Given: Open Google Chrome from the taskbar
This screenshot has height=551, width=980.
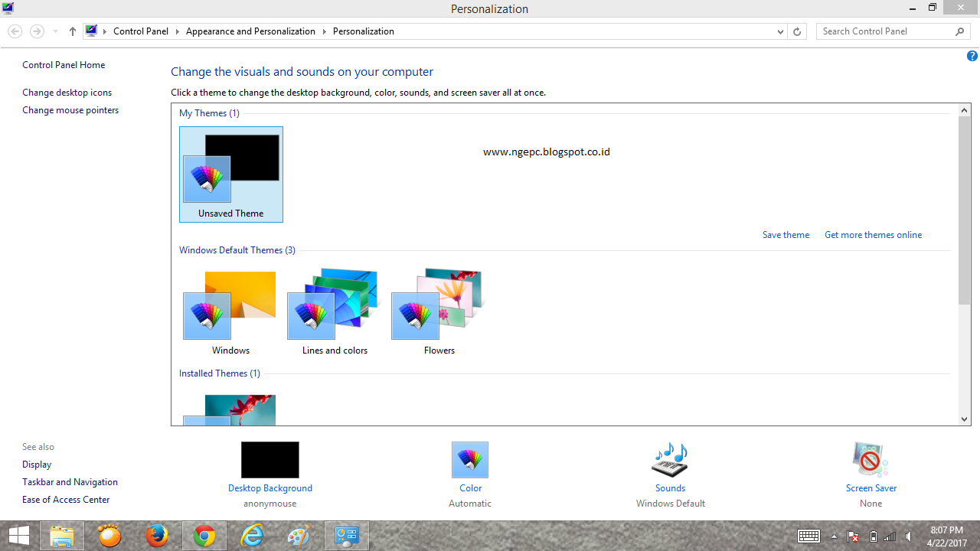Looking at the screenshot, I should click(x=204, y=535).
